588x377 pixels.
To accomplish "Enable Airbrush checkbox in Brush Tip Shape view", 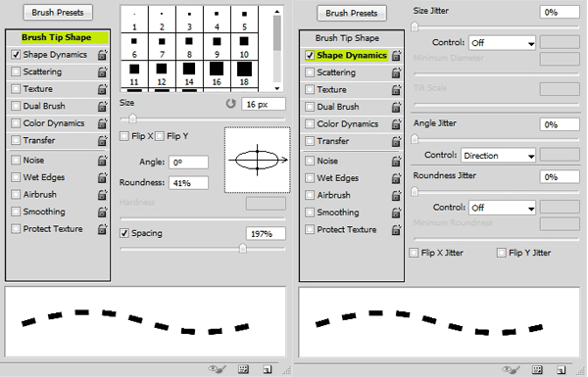I will [16, 195].
